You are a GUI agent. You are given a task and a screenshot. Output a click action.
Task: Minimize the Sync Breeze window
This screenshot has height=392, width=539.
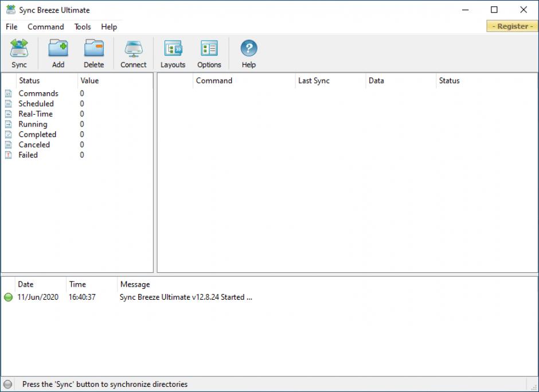pyautogui.click(x=465, y=10)
